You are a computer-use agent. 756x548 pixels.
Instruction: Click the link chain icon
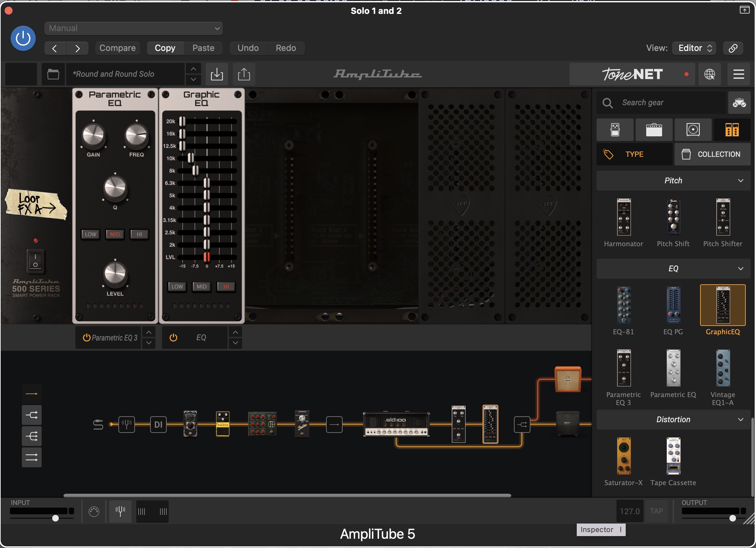tap(733, 48)
